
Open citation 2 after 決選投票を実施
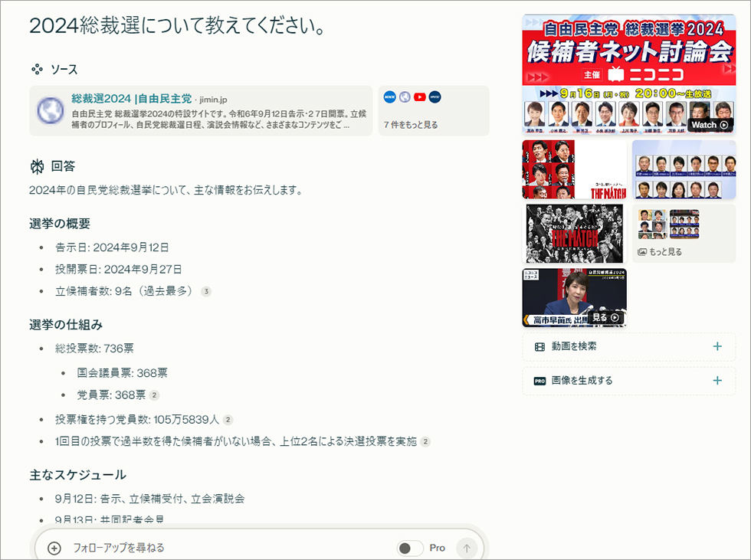(x=425, y=441)
